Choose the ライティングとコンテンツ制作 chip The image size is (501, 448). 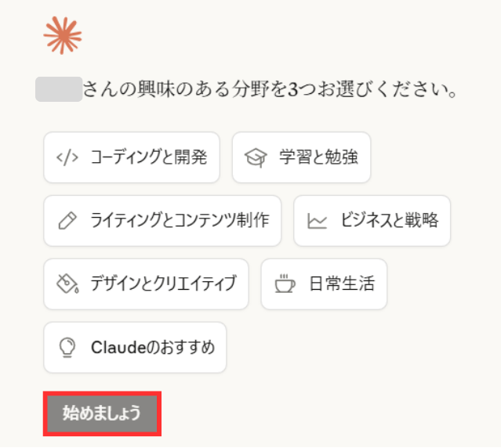click(x=162, y=221)
